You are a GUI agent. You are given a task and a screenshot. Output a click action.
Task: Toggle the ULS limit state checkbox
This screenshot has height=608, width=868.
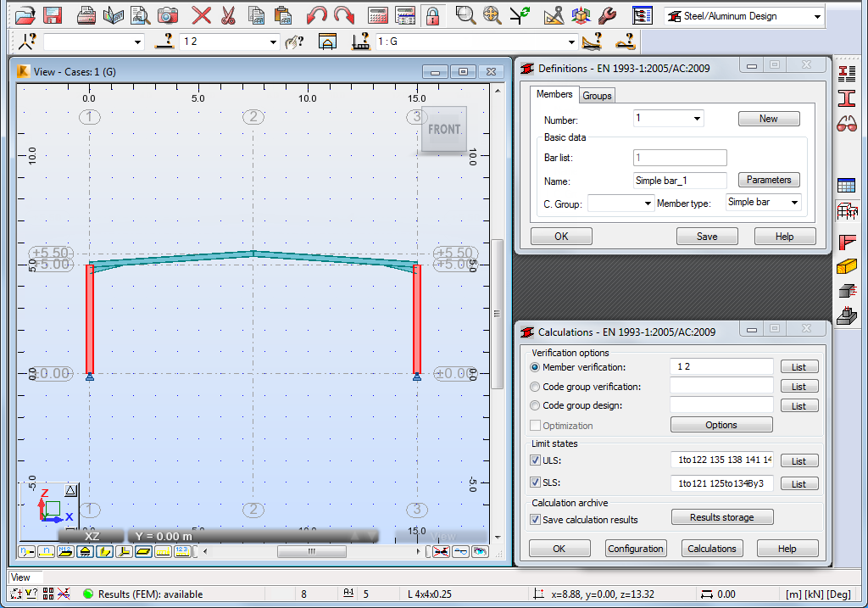(536, 460)
